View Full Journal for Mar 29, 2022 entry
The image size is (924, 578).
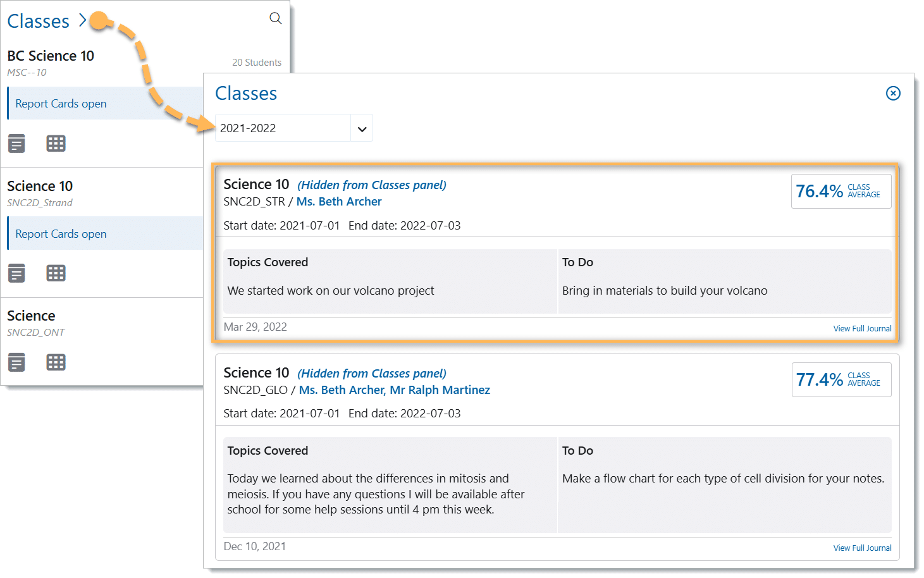click(861, 329)
